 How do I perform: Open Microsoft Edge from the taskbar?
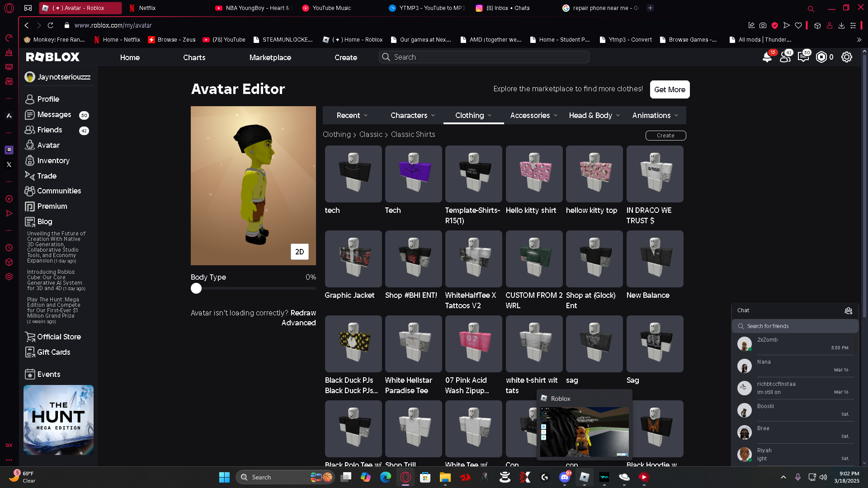coord(385,477)
